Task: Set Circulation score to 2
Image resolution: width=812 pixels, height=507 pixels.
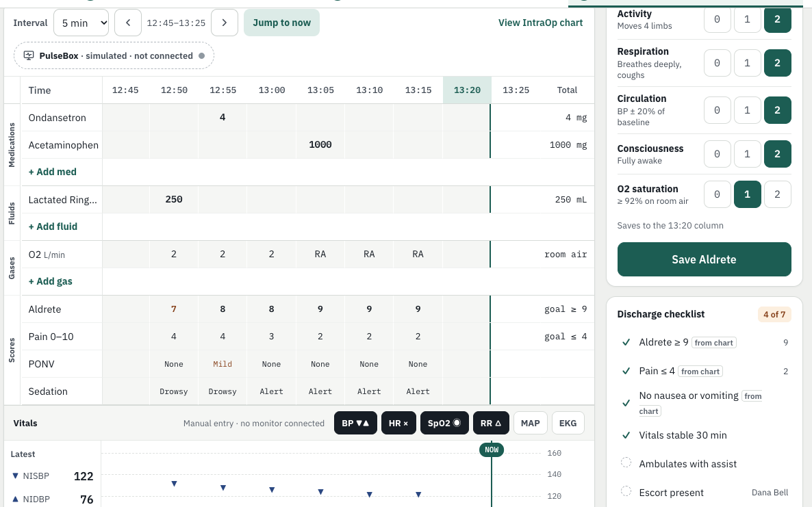Action: (777, 109)
